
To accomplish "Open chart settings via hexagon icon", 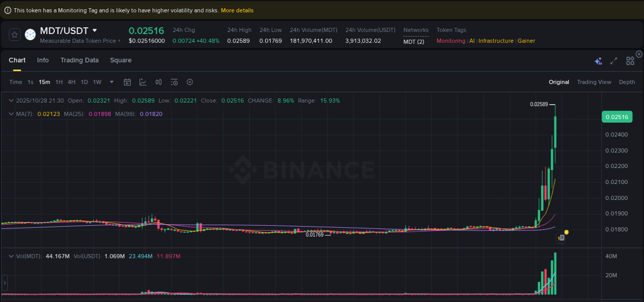I will [x=190, y=82].
